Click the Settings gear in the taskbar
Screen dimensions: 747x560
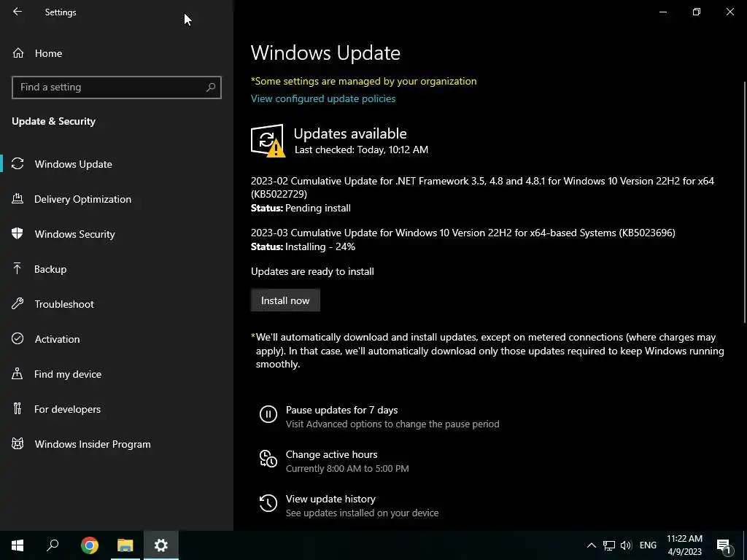pos(161,545)
